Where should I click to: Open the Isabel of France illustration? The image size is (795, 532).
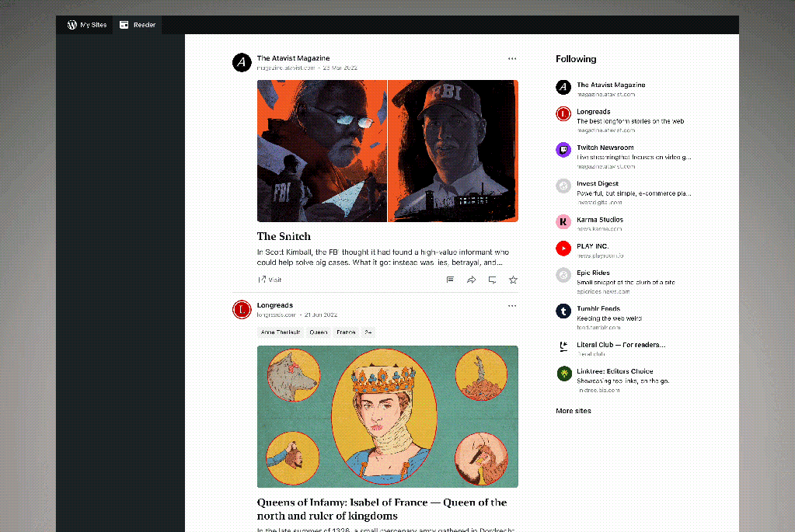coord(387,416)
